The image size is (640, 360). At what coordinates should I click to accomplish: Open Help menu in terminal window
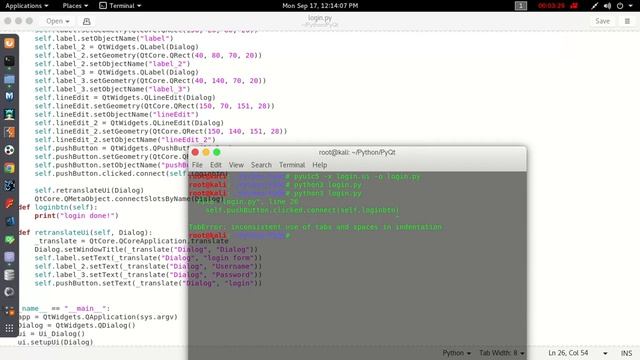coord(320,165)
